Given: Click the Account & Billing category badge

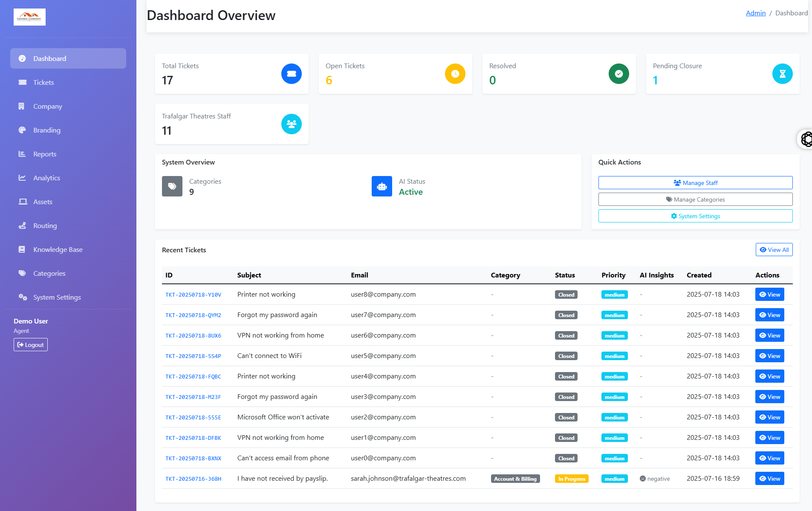Looking at the screenshot, I should click(515, 479).
